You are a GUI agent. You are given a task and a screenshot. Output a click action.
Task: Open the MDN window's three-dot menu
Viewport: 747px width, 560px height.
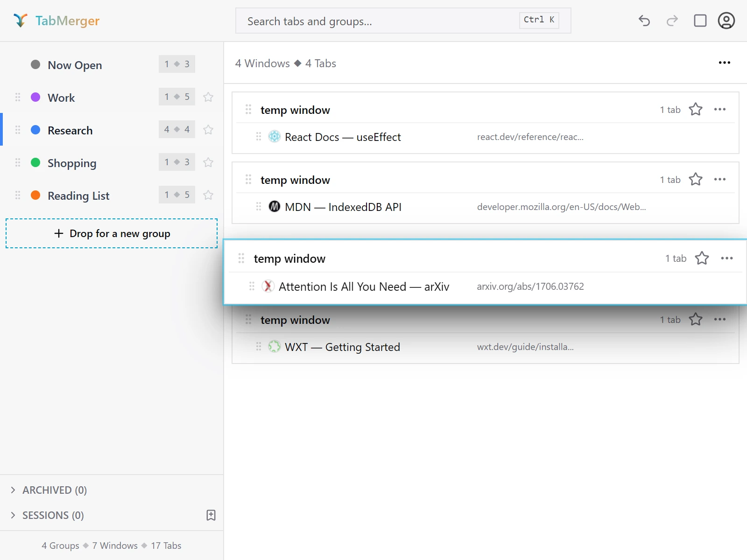pos(720,179)
